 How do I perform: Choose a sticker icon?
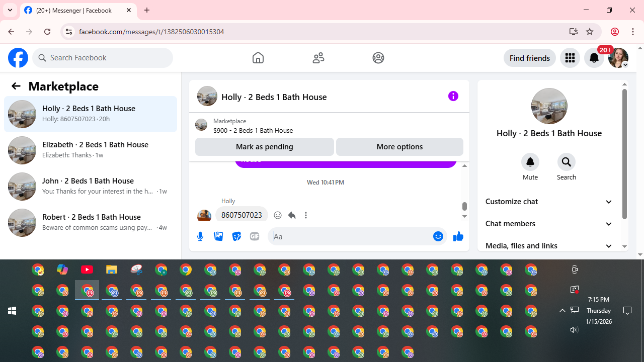pyautogui.click(x=236, y=236)
